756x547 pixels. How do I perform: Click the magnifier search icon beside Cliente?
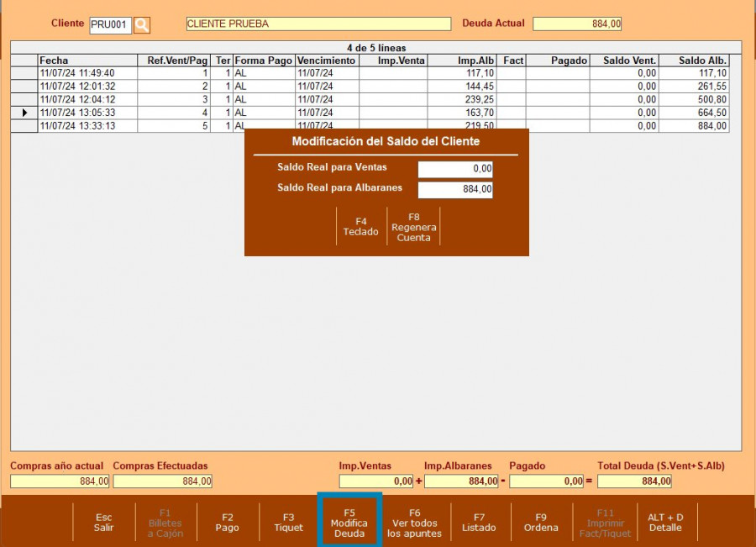click(x=142, y=24)
